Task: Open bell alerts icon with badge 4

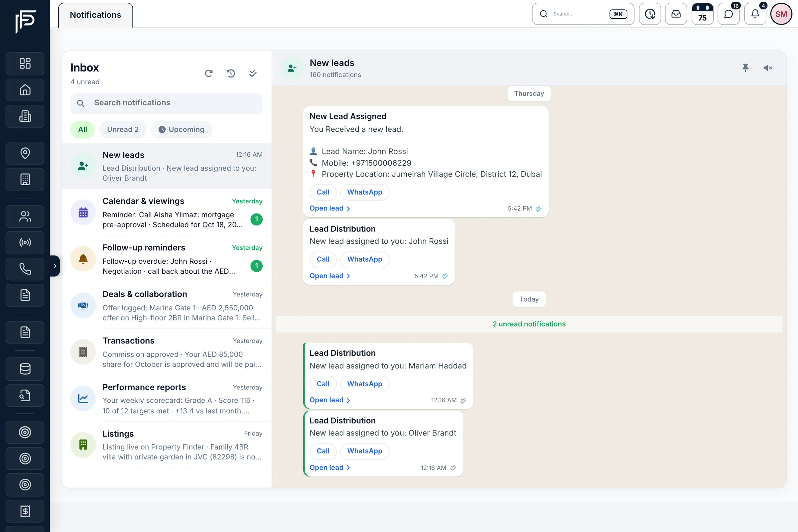Action: coord(755,14)
